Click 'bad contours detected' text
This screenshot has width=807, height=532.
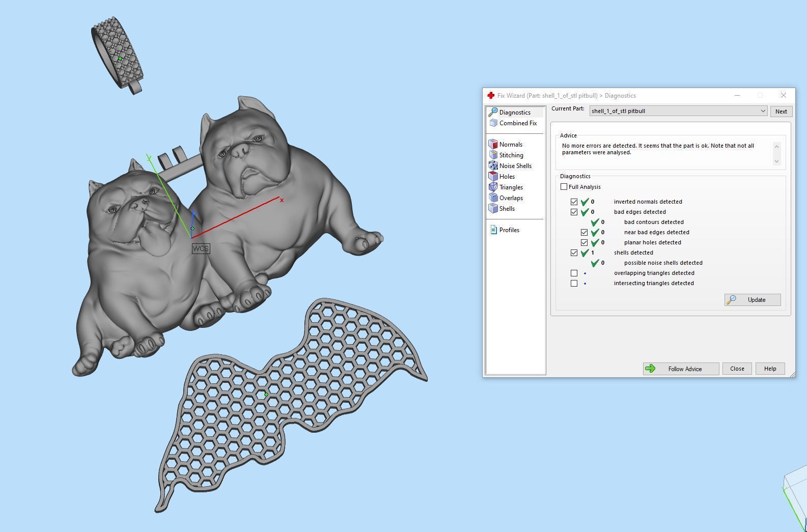click(x=654, y=222)
